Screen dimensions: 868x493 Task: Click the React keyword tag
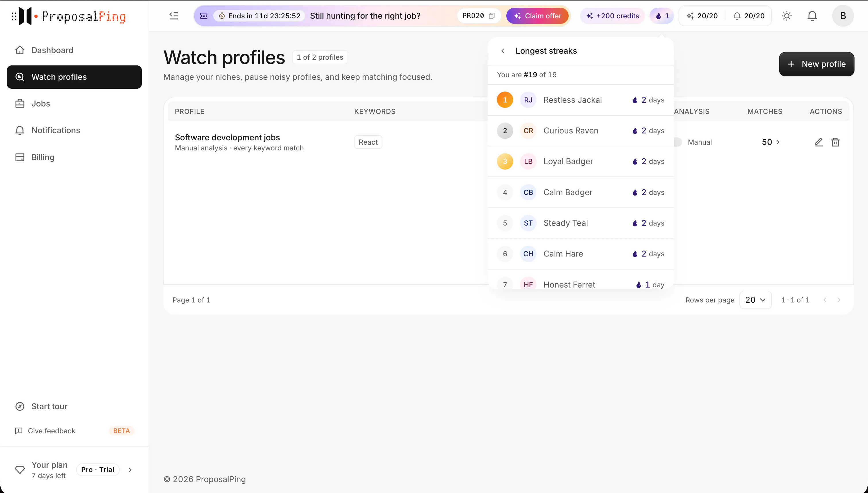tap(368, 142)
